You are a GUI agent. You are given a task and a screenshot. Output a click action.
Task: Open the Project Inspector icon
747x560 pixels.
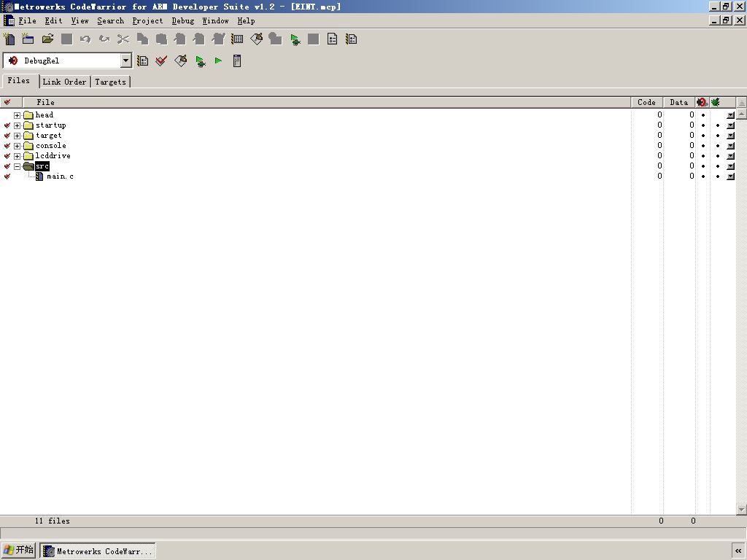pos(237,61)
